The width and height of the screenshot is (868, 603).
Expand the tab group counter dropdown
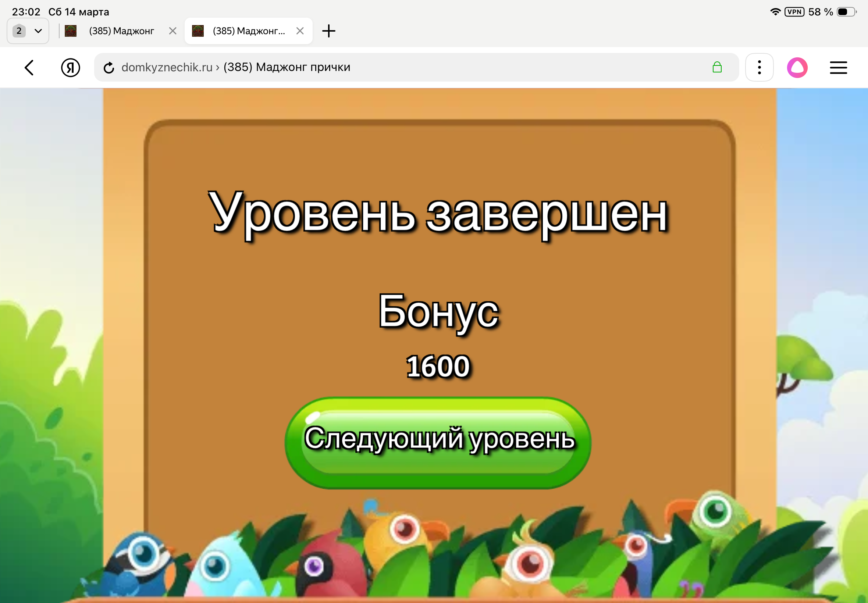28,31
